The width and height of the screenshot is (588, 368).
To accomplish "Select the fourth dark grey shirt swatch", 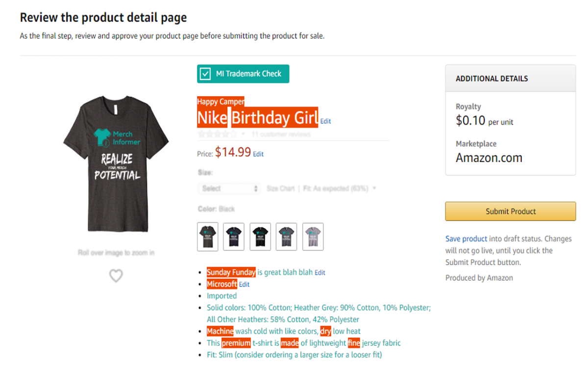I will (x=286, y=237).
